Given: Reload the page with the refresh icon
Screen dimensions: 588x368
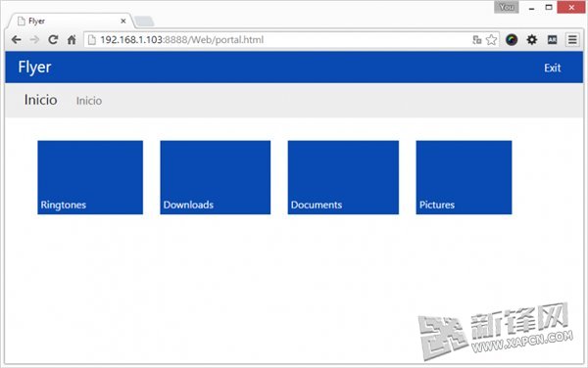Looking at the screenshot, I should point(53,40).
